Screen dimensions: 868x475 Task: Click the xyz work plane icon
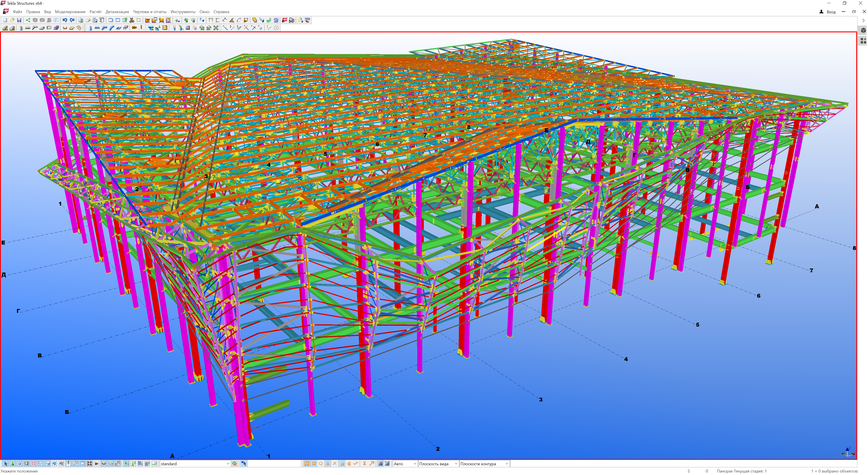point(148,20)
